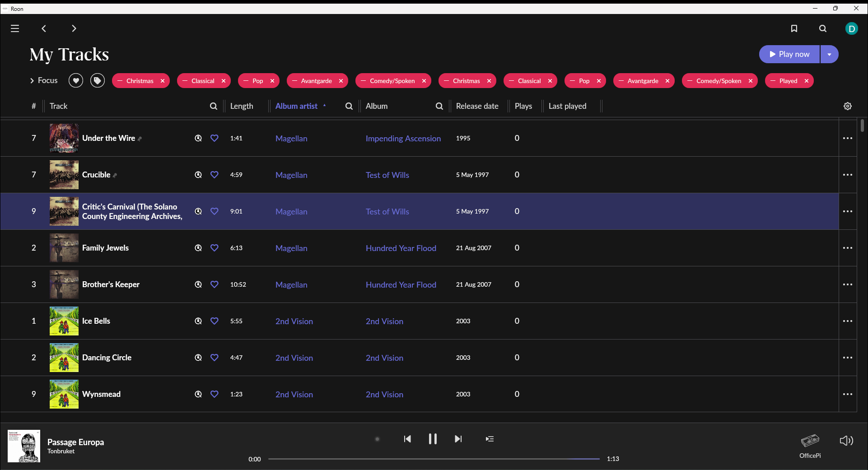Open Qobuz source icon for Brother's Keeper
Screen dimensions: 868x470
[198, 284]
